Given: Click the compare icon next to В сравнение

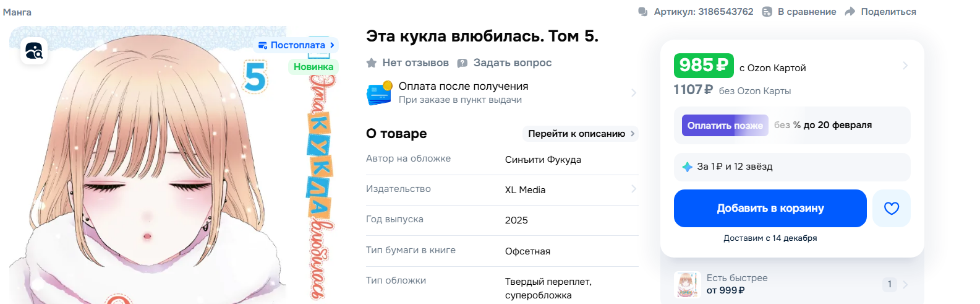Looking at the screenshot, I should coord(767,12).
